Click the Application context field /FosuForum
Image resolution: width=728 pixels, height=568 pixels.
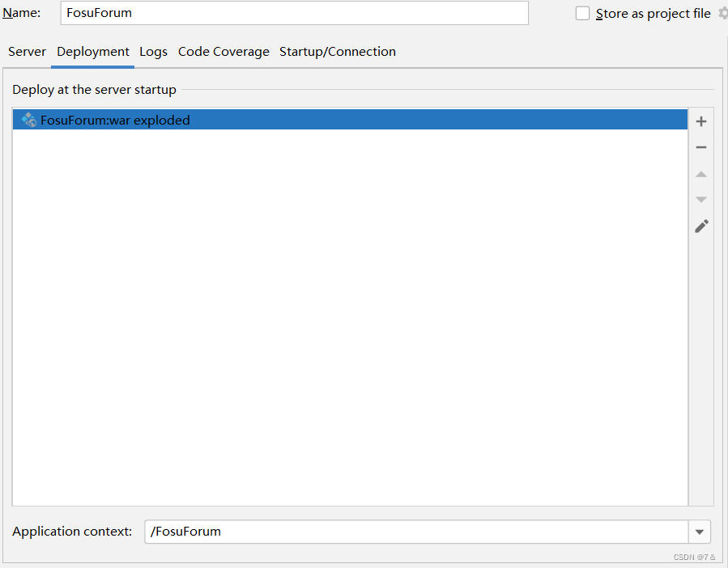416,532
